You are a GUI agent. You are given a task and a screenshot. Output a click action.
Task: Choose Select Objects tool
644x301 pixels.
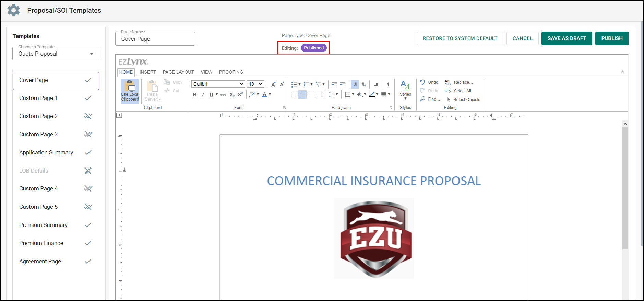[463, 100]
